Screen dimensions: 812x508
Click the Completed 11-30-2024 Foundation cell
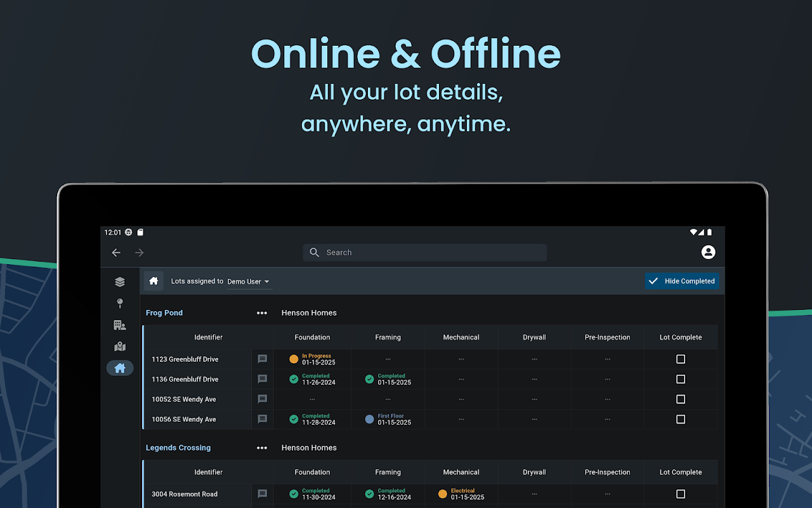[313, 493]
